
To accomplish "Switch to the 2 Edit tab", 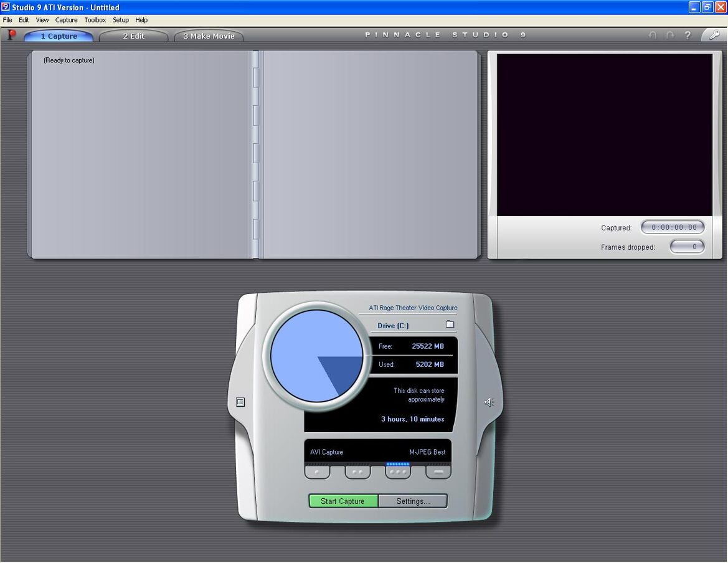I will pyautogui.click(x=134, y=36).
